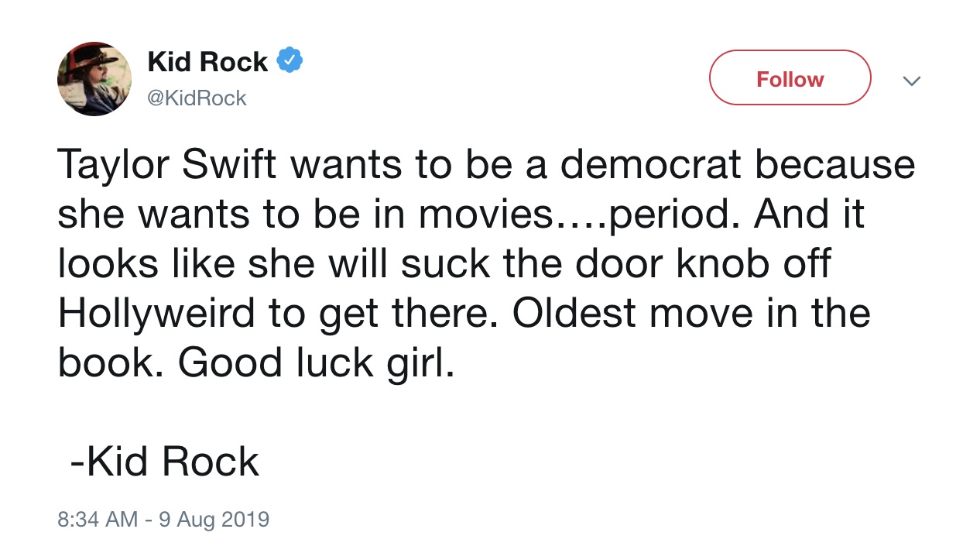This screenshot has height=553, width=980.
Task: Click the word "democrat" in the tweet
Action: click(x=650, y=166)
